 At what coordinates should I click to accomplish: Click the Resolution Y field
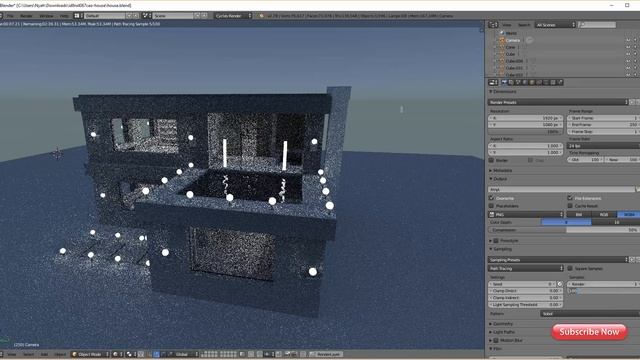[526, 125]
